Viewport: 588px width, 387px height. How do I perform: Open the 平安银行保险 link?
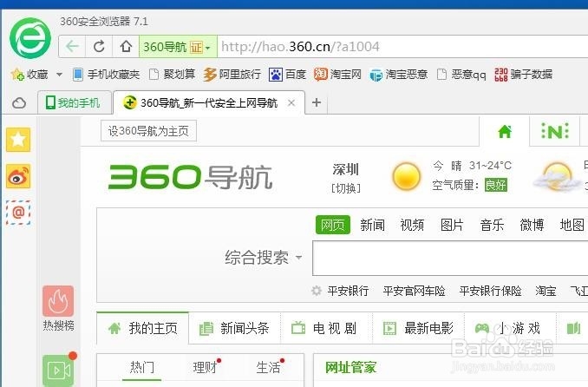491,291
